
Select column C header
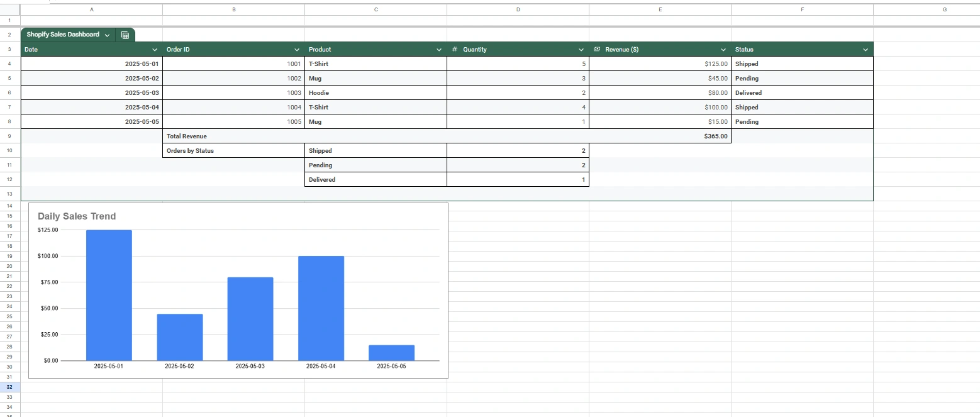point(376,9)
